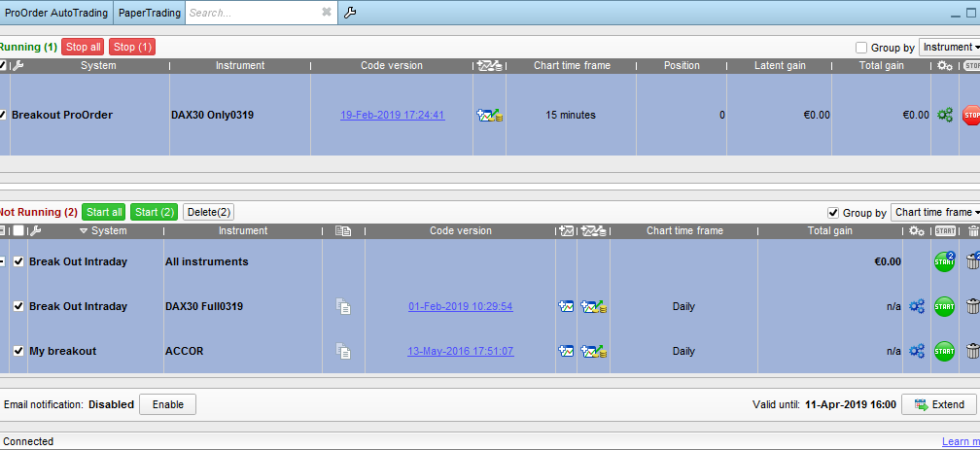This screenshot has width=980, height=450.
Task: Click Extend to prolong validity
Action: coord(939,404)
